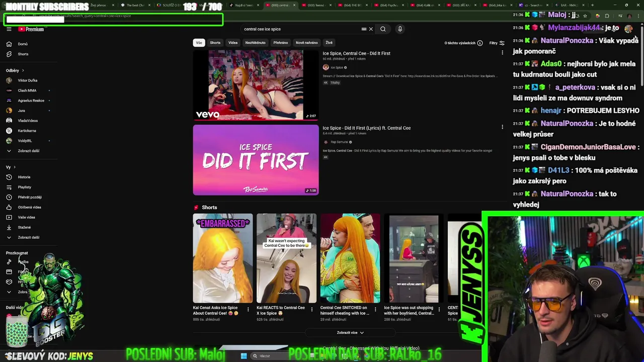
Task: Open Oblíbená videa list
Action: [30, 207]
